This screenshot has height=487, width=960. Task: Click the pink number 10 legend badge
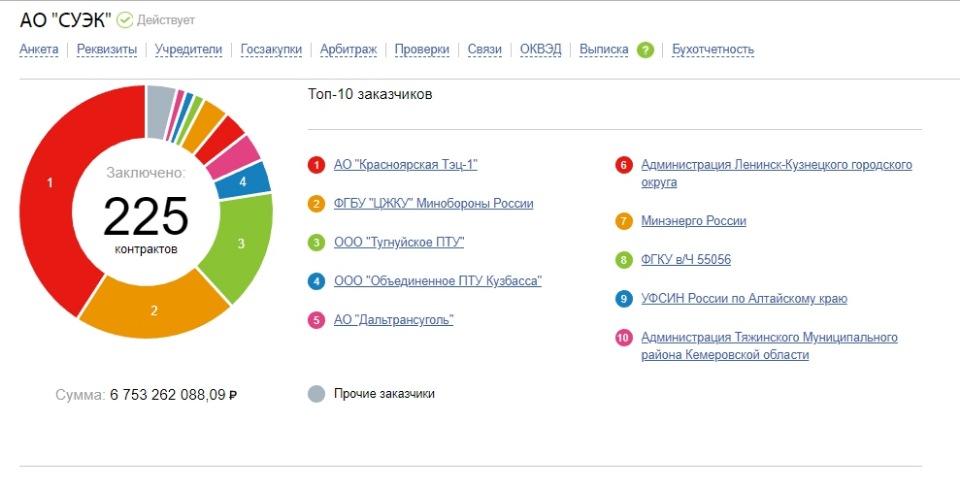[623, 338]
